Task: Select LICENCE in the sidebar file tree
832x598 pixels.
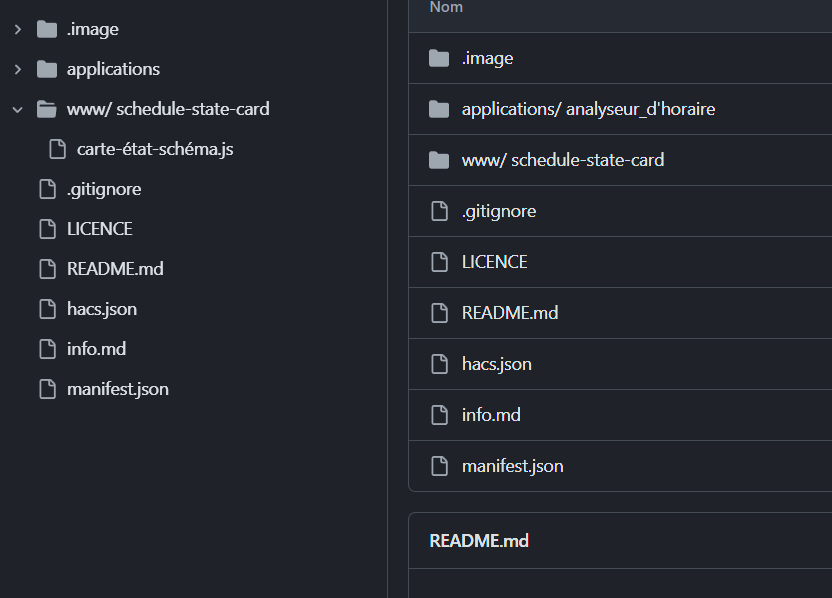Action: [x=99, y=229]
